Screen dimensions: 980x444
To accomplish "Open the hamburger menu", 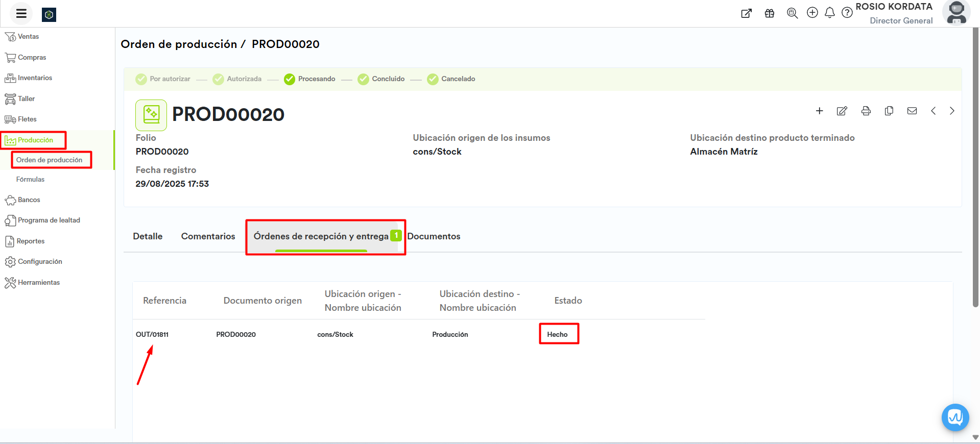I will pyautogui.click(x=21, y=14).
